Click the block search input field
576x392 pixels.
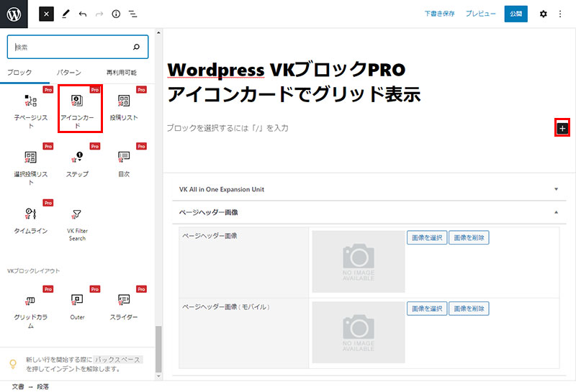pos(72,47)
